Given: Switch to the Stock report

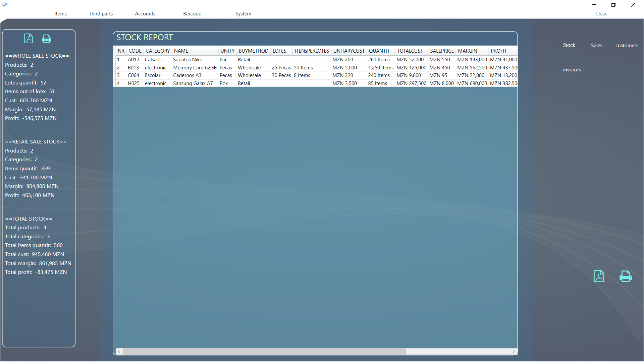Looking at the screenshot, I should point(569,45).
